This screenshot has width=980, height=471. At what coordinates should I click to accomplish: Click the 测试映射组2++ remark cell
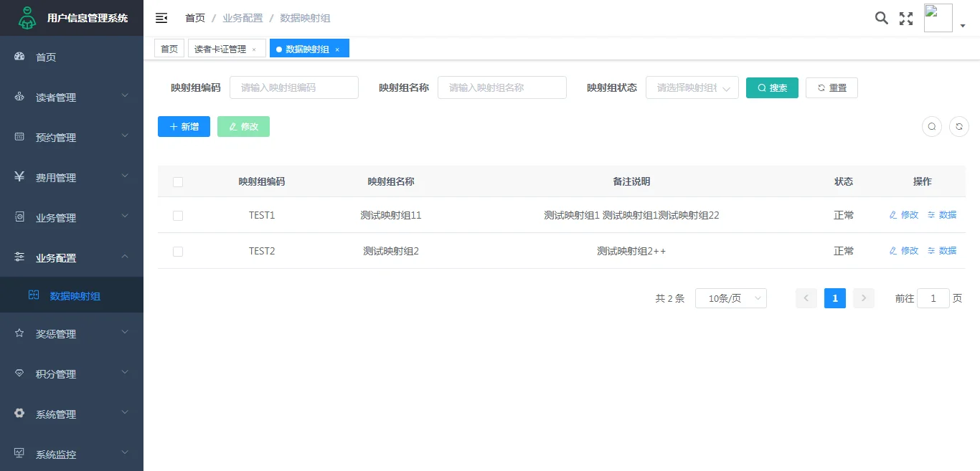[x=631, y=251]
